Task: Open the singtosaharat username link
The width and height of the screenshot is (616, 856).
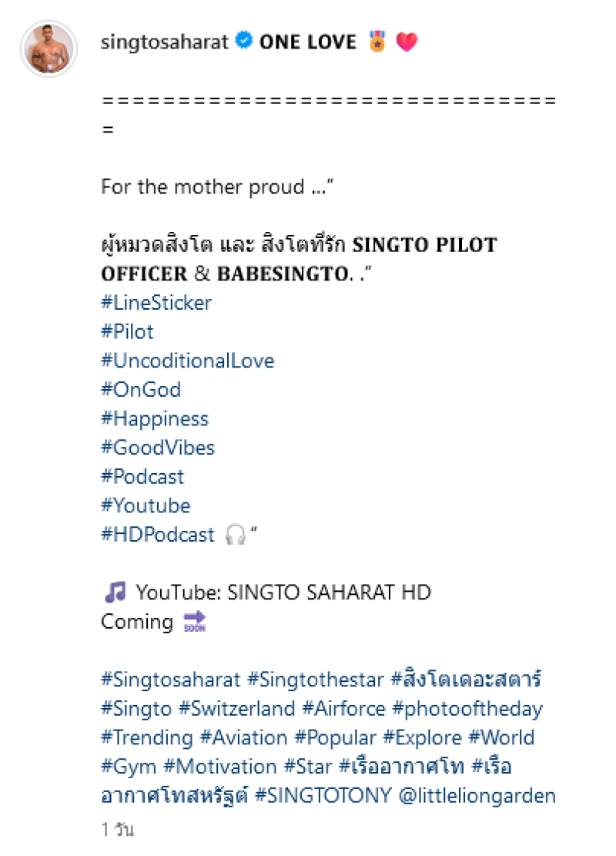Action: pyautogui.click(x=165, y=42)
